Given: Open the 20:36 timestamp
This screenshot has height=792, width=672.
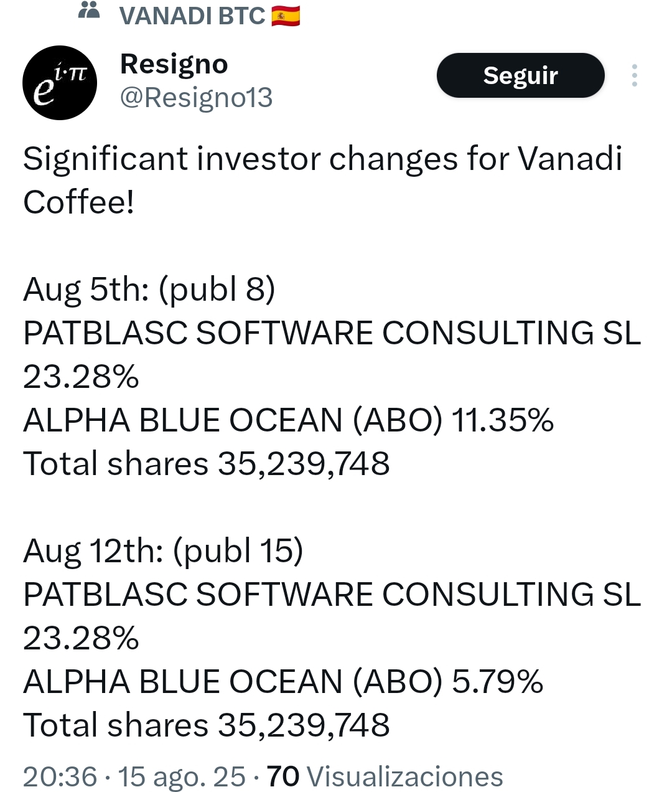Looking at the screenshot, I should pyautogui.click(x=60, y=776).
